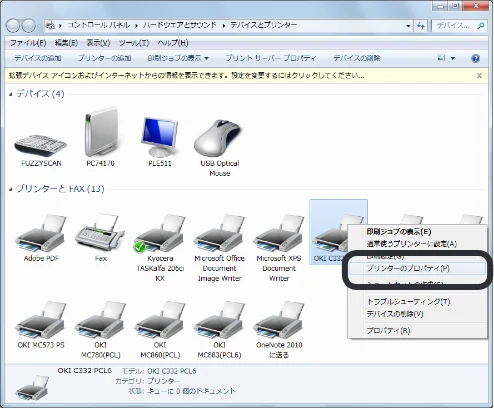494x409 pixels.
Task: Select the PC74170 computer device icon
Action: [x=101, y=132]
